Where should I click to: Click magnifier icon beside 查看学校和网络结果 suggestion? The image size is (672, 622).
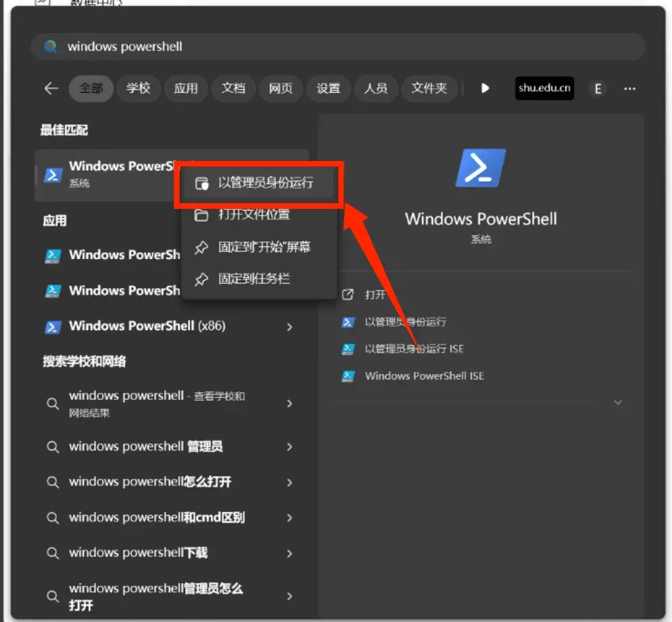(x=53, y=404)
